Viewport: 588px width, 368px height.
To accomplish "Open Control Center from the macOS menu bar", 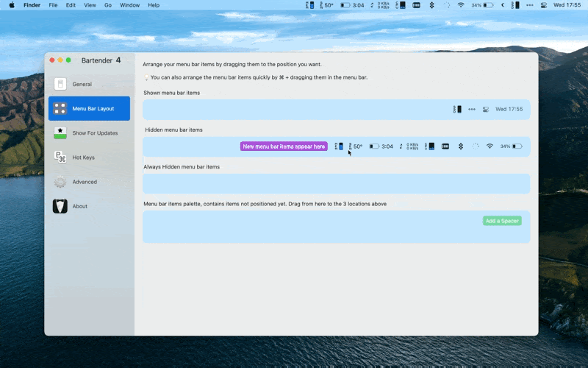I will (544, 5).
